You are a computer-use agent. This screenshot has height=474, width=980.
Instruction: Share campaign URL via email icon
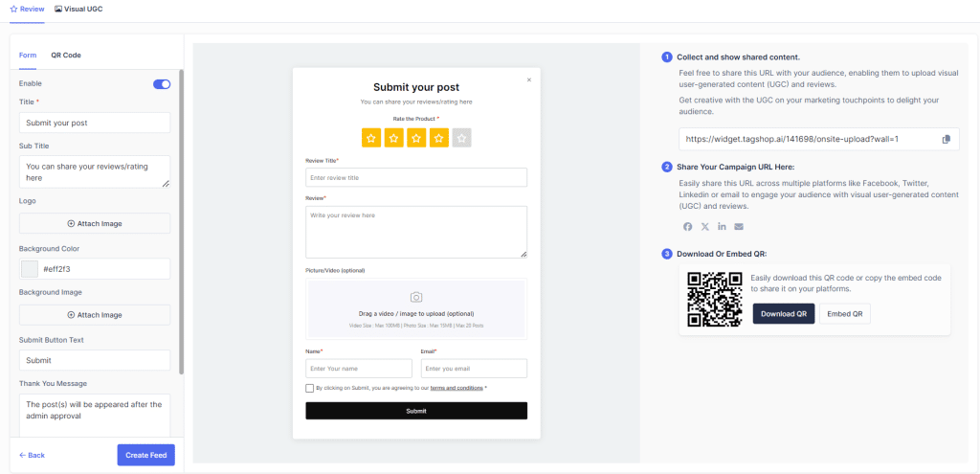click(x=739, y=226)
